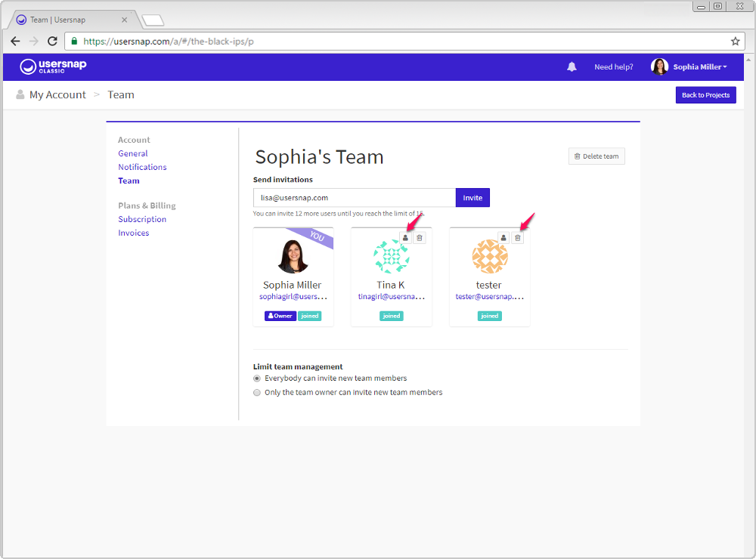Close the Team | Usersnap browser tab
This screenshot has height=559, width=756.
(125, 20)
